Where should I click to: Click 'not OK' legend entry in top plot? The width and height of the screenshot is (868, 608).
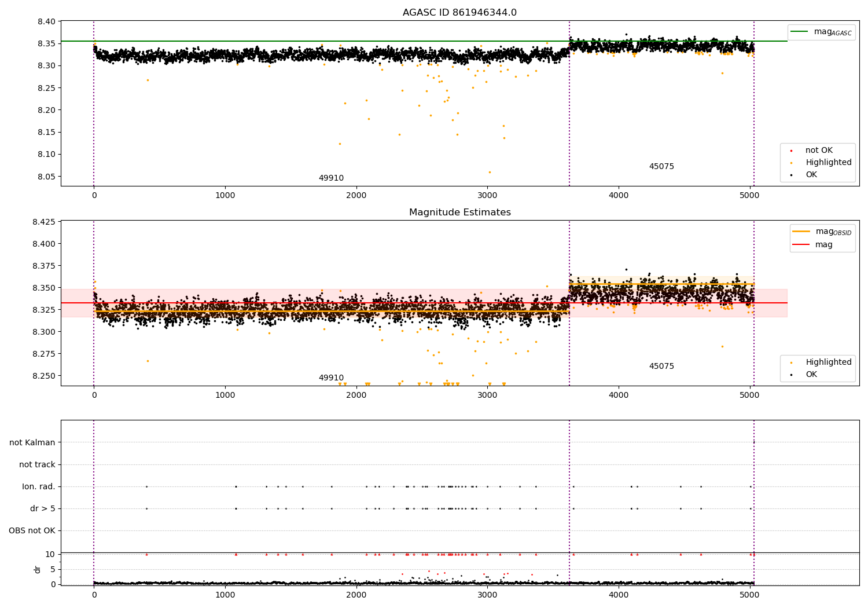pyautogui.click(x=819, y=151)
